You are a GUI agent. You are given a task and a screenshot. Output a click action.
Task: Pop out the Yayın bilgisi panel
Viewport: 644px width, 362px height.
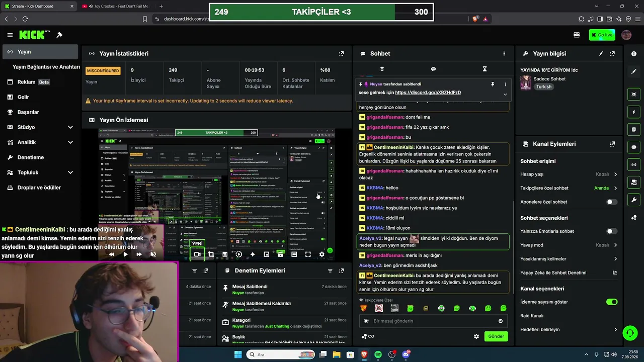[612, 54]
